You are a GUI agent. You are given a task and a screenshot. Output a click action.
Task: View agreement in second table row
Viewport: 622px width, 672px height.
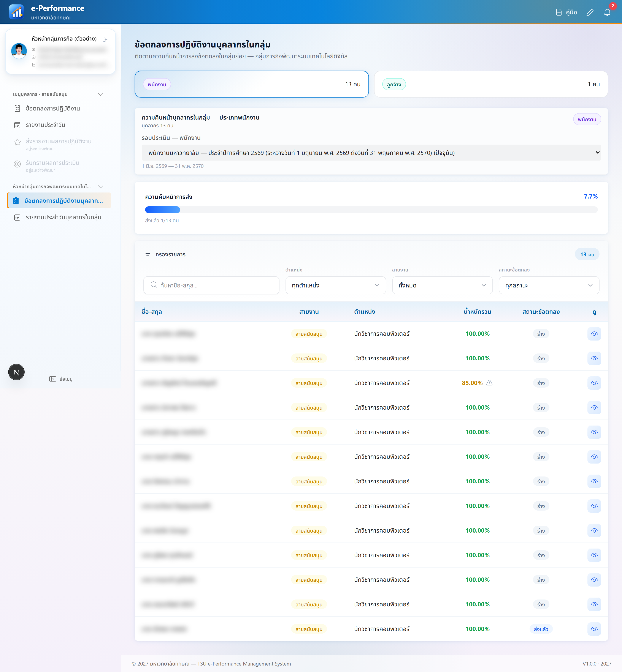point(594,358)
